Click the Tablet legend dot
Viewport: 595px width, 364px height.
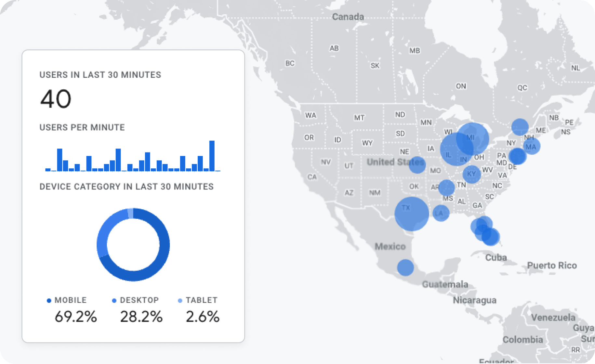click(x=180, y=301)
